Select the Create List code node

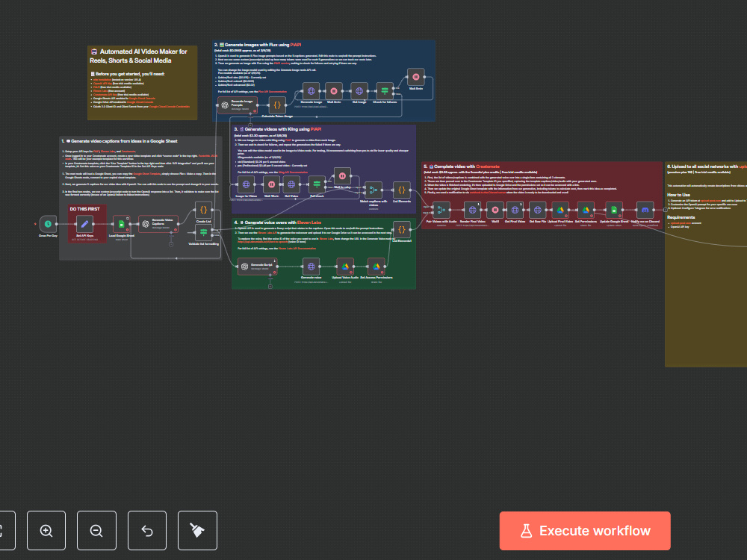[203, 210]
